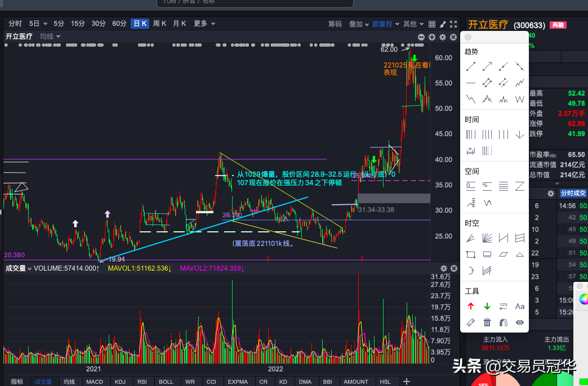
Task: Select the parallel channel line tool
Action: [487, 83]
